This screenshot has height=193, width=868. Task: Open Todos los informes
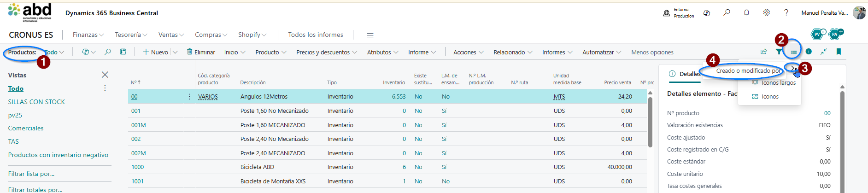316,35
